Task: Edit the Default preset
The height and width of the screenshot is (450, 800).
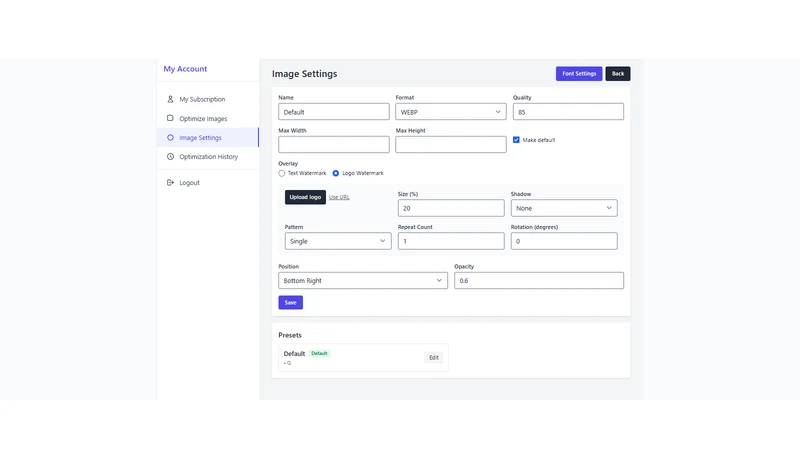Action: coord(434,358)
